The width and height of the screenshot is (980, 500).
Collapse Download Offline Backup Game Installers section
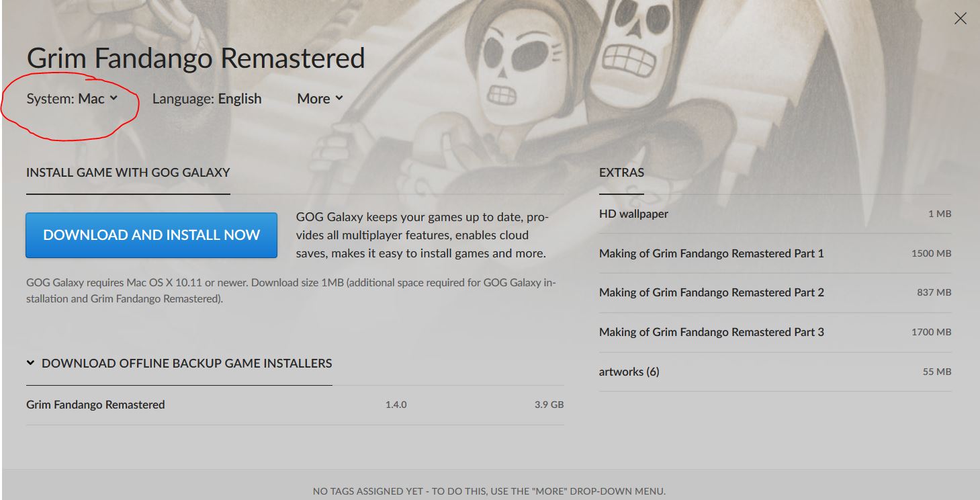[x=179, y=364]
